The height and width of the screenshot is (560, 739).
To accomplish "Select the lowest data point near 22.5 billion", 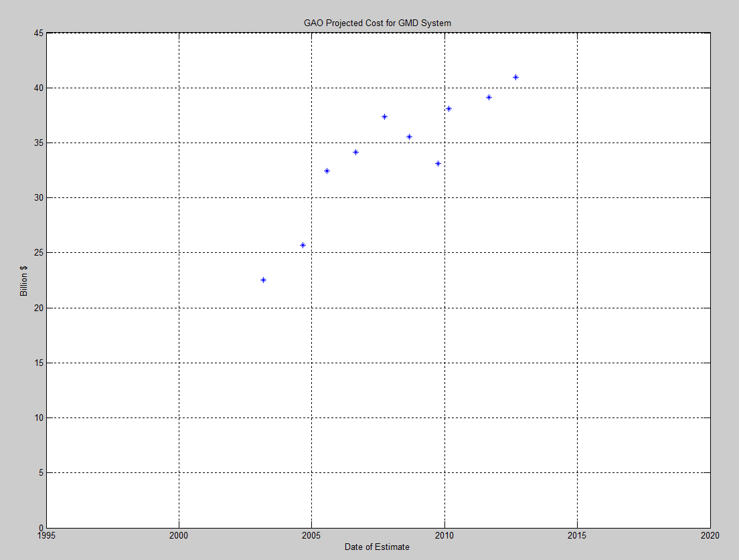I will click(263, 280).
